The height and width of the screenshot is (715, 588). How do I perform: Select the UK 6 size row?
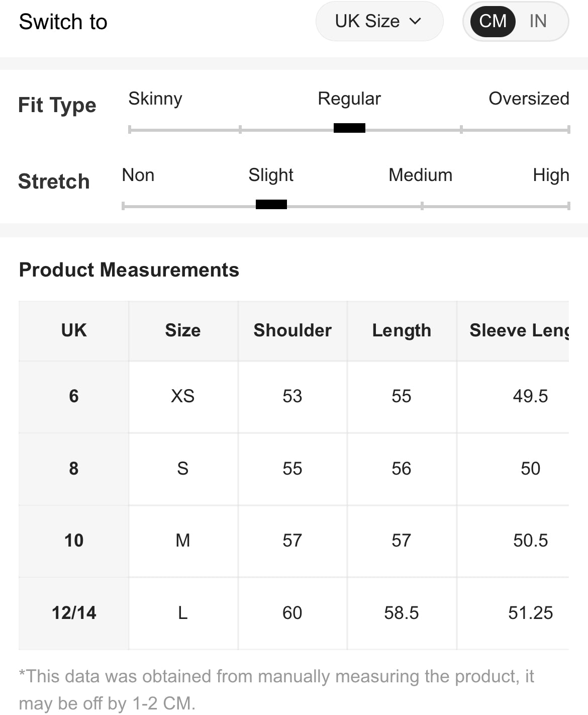click(294, 397)
